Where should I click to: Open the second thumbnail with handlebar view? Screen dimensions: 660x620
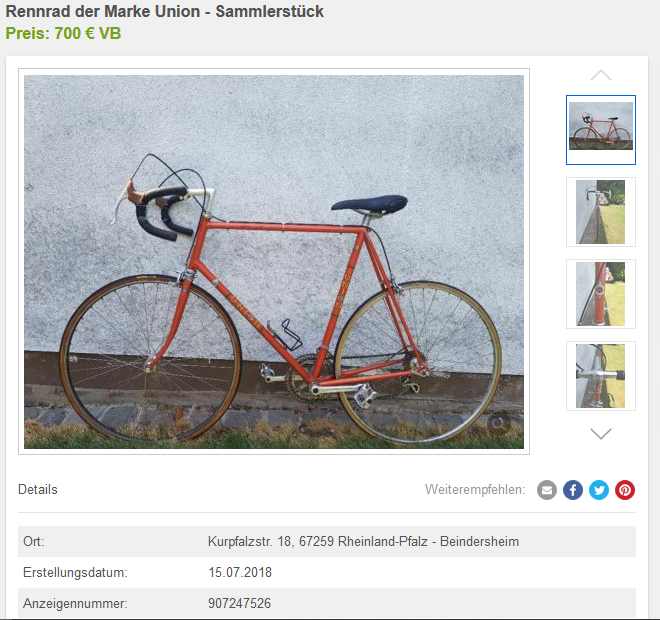click(x=601, y=212)
